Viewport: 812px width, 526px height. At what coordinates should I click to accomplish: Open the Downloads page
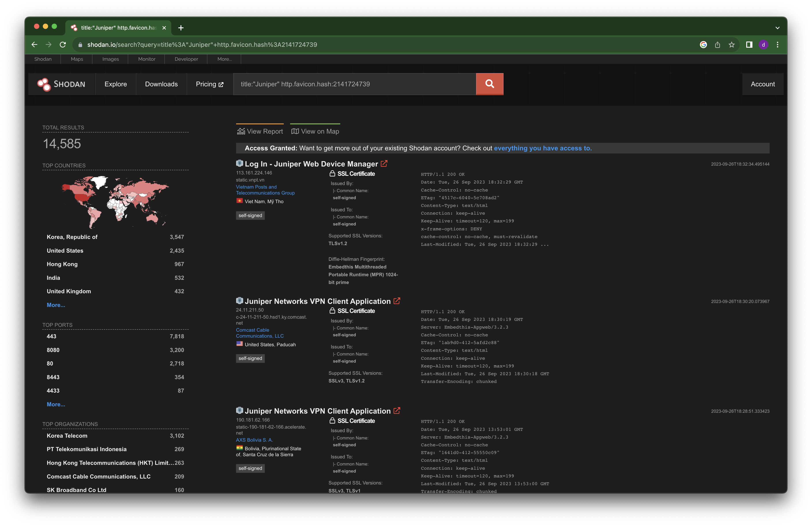pyautogui.click(x=161, y=84)
